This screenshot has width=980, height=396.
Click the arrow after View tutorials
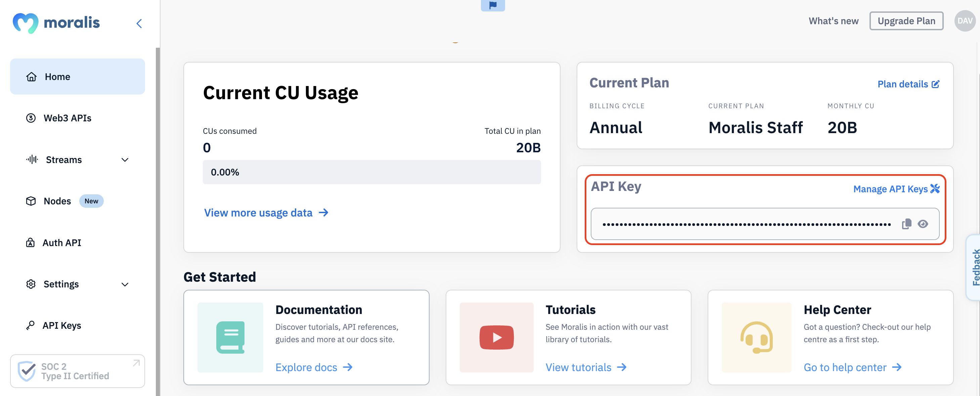tap(622, 367)
